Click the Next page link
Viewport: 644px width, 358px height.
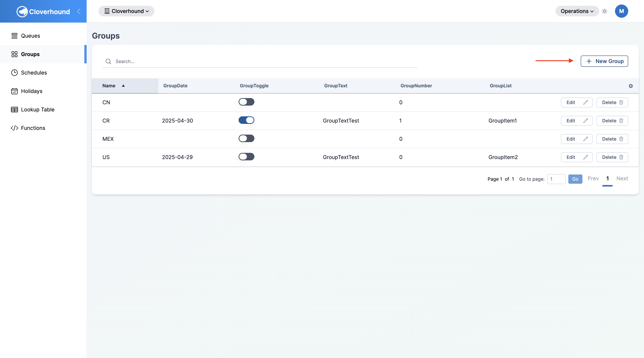(622, 178)
